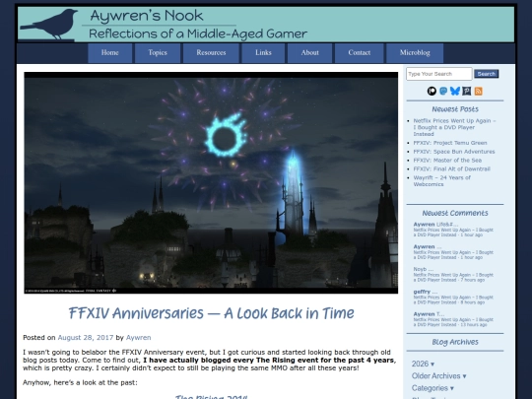Open the Contact page
Viewport: 532px width, 399px height.
point(359,53)
